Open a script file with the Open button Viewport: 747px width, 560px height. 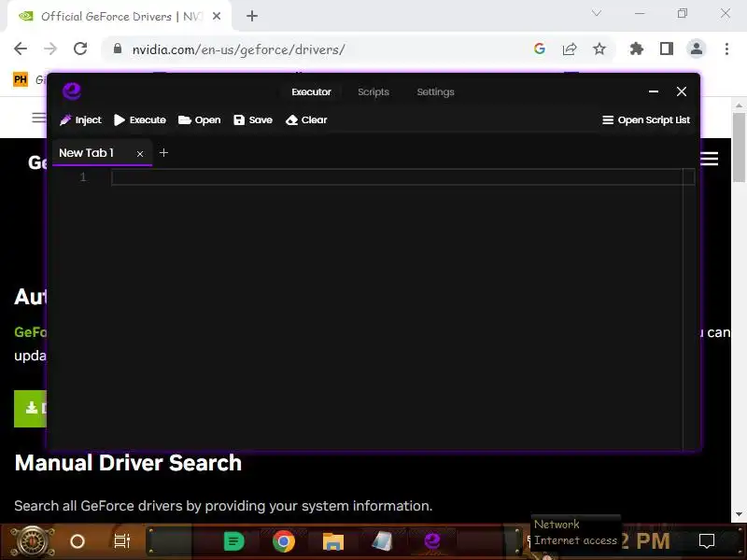pos(200,120)
